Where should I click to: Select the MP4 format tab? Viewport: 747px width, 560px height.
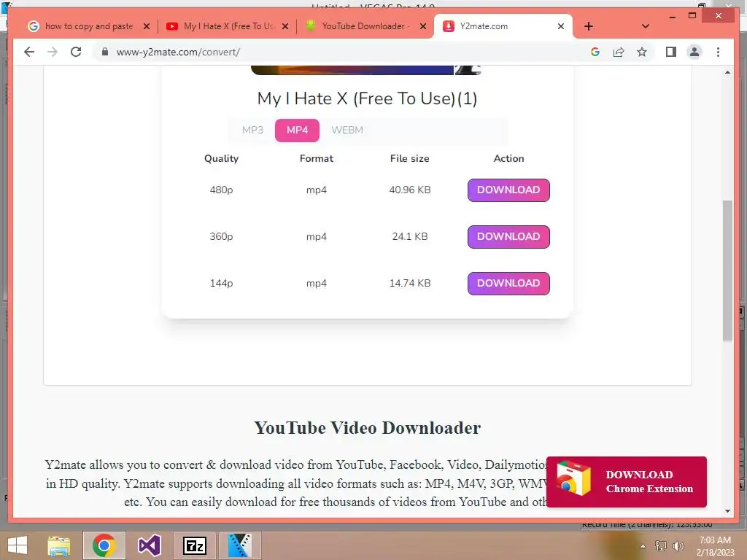[297, 130]
